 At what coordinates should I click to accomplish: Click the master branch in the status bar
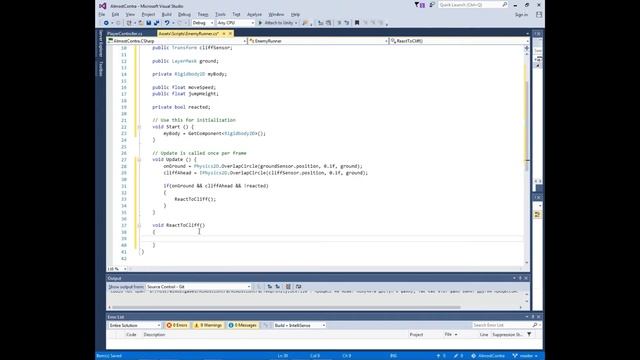pyautogui.click(x=525, y=356)
